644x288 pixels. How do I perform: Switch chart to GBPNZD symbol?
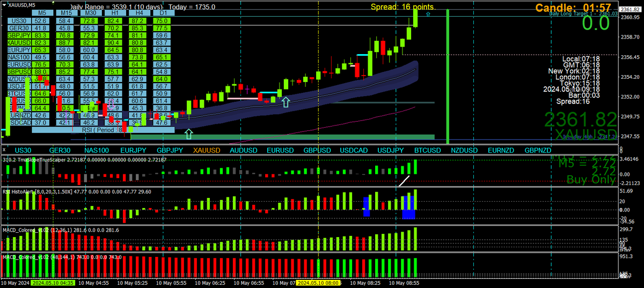pos(538,151)
